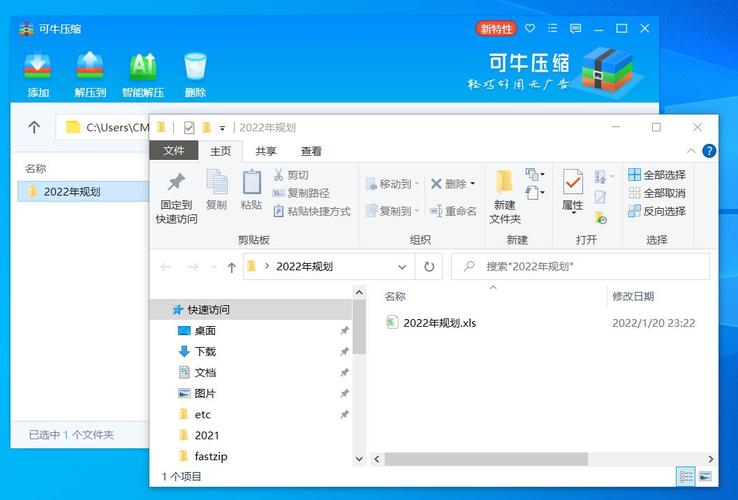Click the 属性 properties icon
This screenshot has height=500, width=738.
(573, 182)
